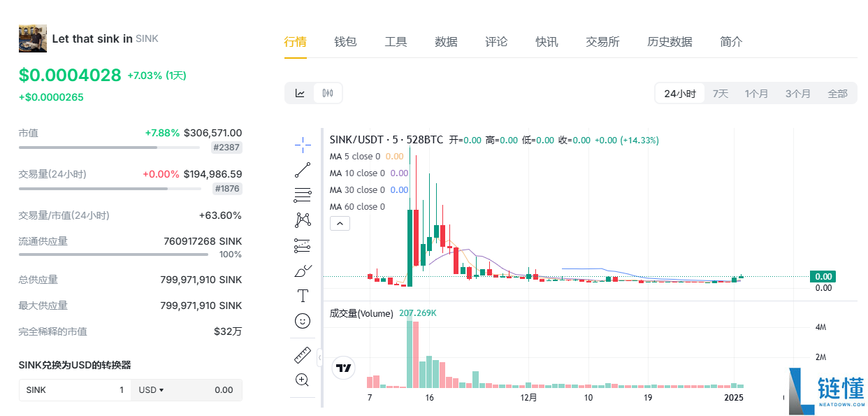
Task: Collapse the drawing toolbar side handle
Action: (x=319, y=357)
